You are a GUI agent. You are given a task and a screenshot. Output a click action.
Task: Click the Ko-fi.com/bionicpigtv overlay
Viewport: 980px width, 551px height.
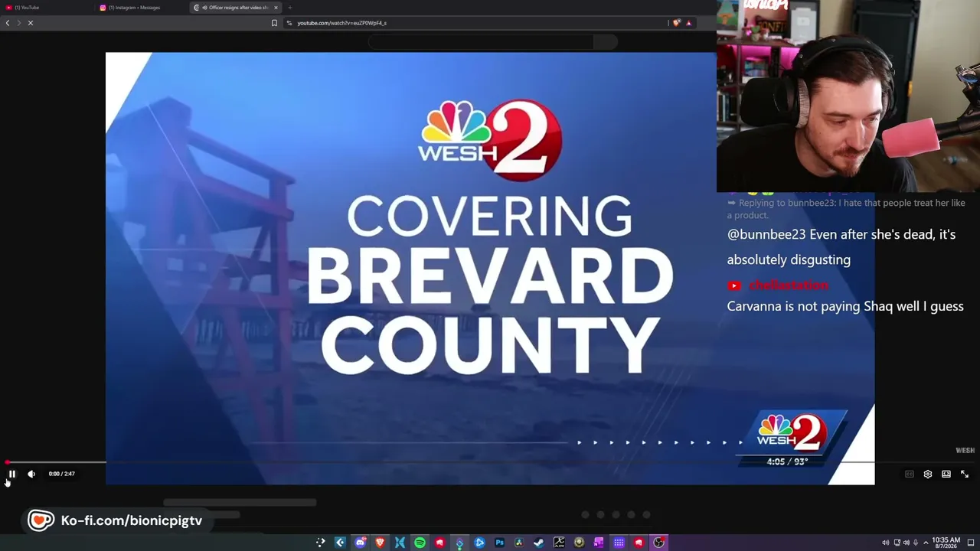point(116,520)
